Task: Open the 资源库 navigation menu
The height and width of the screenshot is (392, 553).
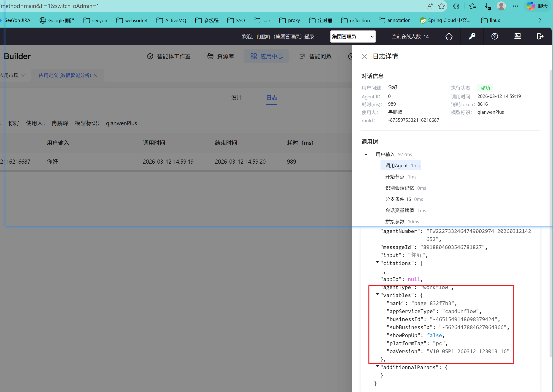Action: tap(221, 57)
